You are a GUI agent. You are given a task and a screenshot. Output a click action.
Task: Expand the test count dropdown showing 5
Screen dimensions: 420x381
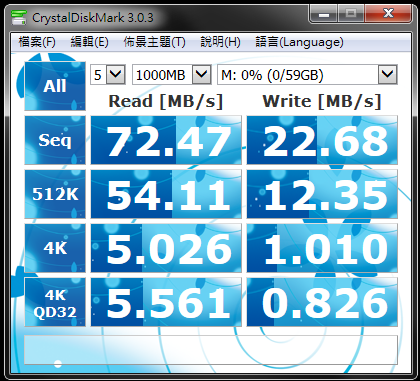[116, 74]
